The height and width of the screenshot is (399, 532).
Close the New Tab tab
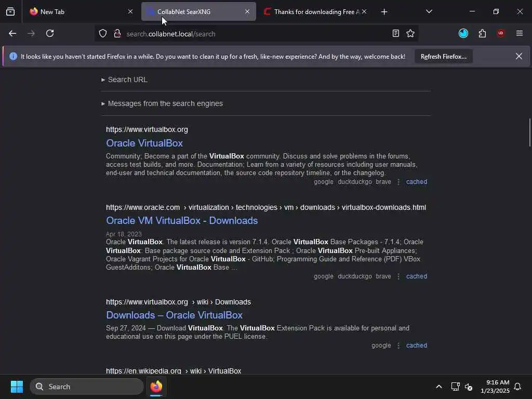click(130, 11)
